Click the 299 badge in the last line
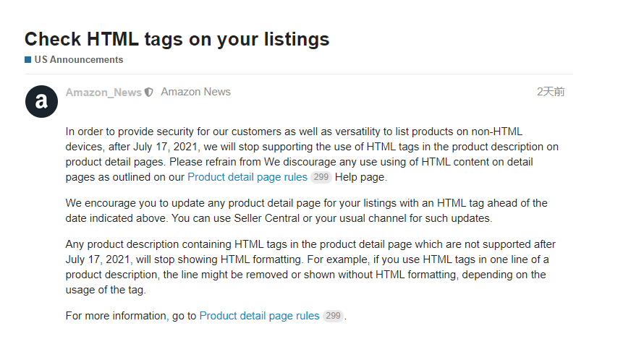The width and height of the screenshot is (644, 344). pyautogui.click(x=333, y=316)
